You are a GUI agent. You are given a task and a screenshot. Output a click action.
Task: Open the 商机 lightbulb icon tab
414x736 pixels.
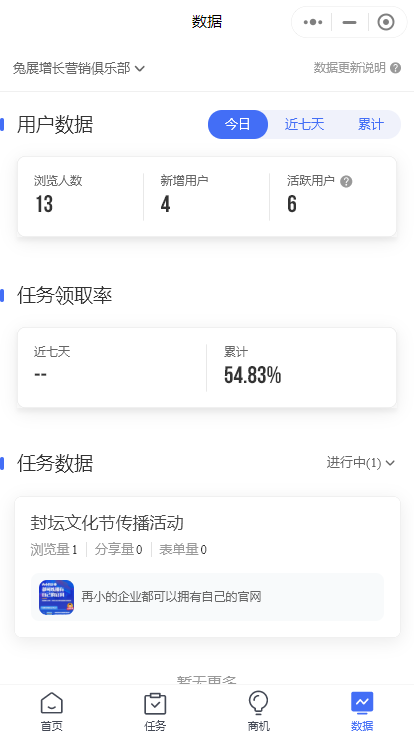point(259,712)
